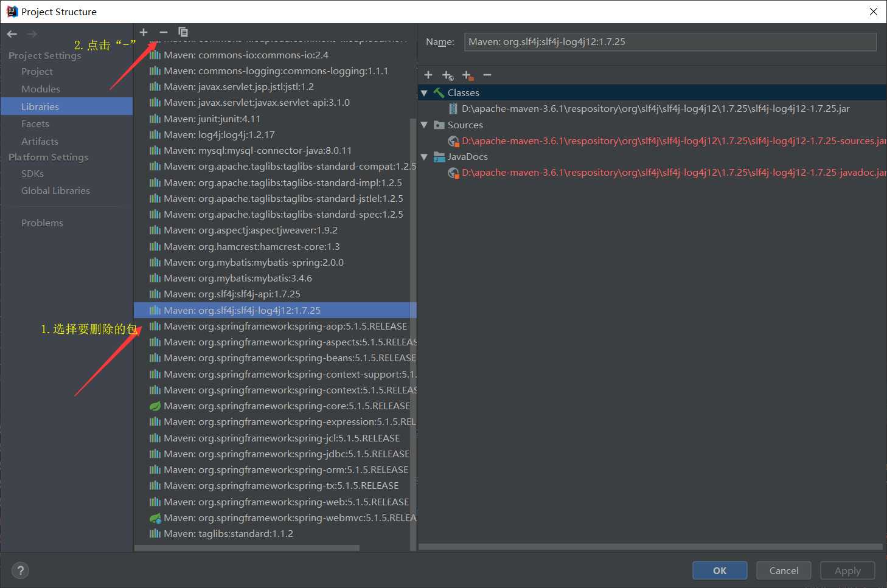Confirm with the OK button

(x=720, y=570)
